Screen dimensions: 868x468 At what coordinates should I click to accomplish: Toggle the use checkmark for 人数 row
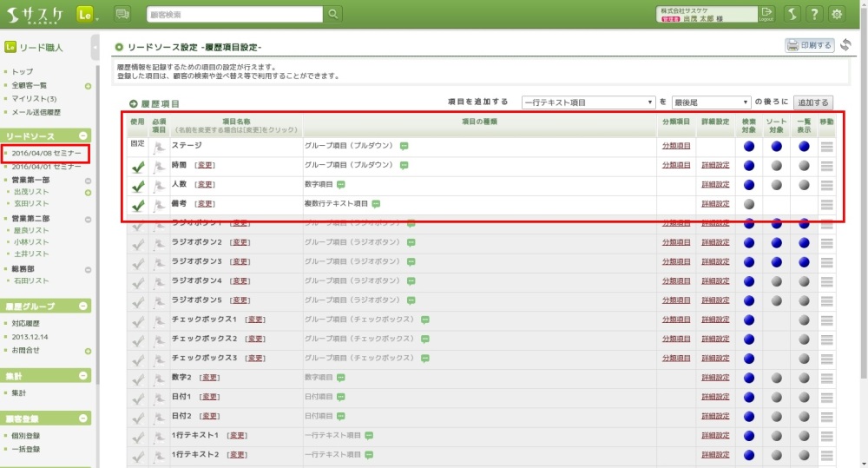pos(137,185)
